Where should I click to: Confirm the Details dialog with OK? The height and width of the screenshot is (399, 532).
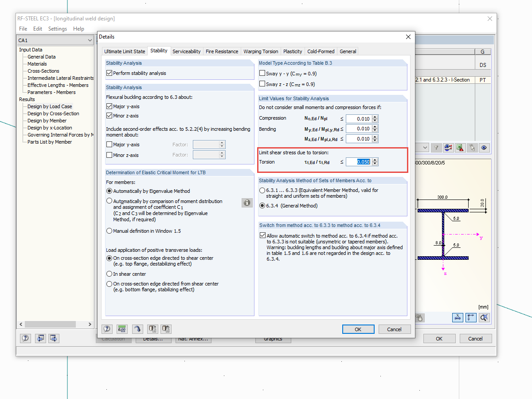(x=358, y=329)
